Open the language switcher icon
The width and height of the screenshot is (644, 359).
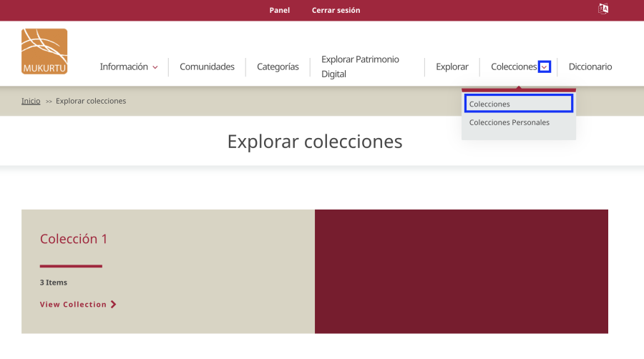click(603, 9)
